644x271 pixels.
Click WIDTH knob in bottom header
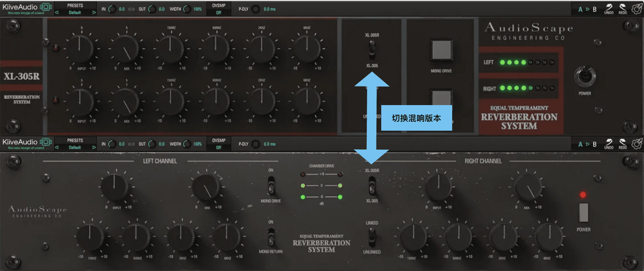tap(187, 144)
